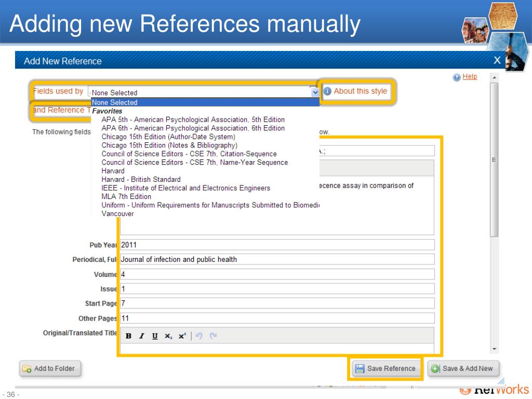Viewport: 532px width, 399px height.
Task: Toggle Underline formatting icon
Action: pyautogui.click(x=155, y=336)
